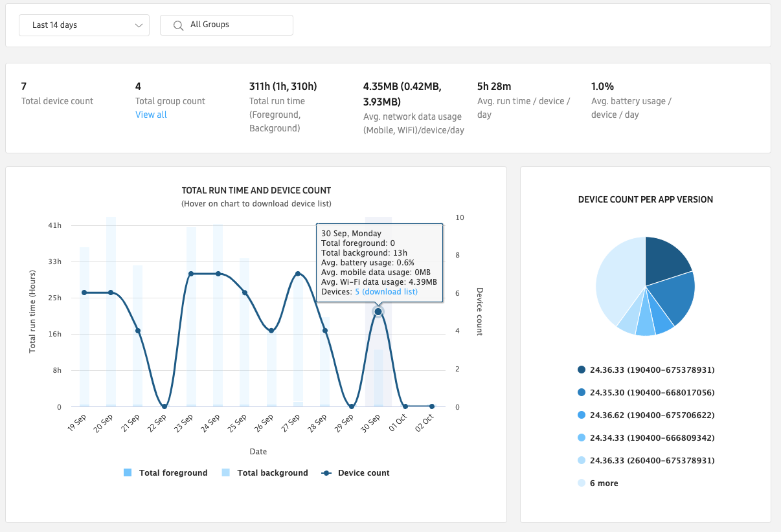Screen dimensions: 781x532
Task: Click the 24.36.33 (260400-675378931) legend marker
Action: click(582, 461)
